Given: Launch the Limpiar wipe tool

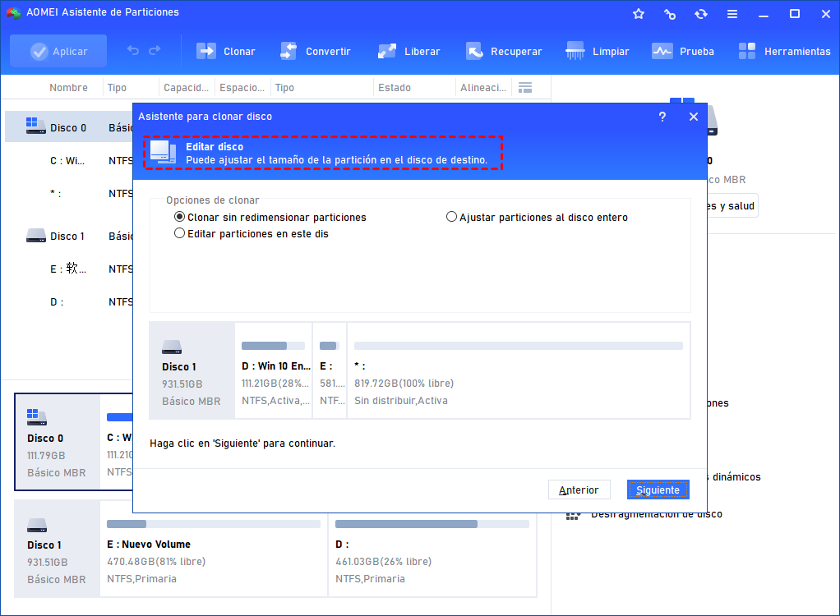Looking at the screenshot, I should click(599, 51).
